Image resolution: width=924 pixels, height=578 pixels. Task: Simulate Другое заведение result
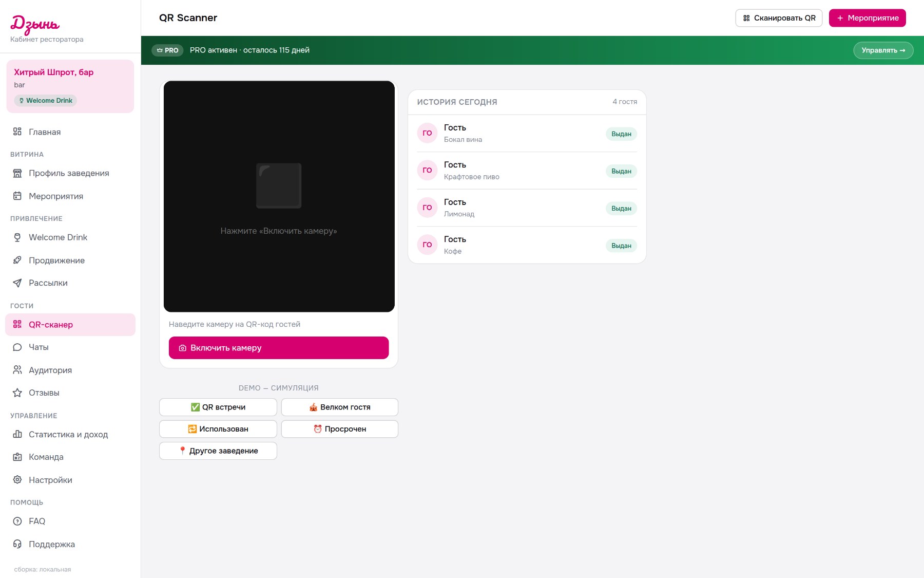218,451
